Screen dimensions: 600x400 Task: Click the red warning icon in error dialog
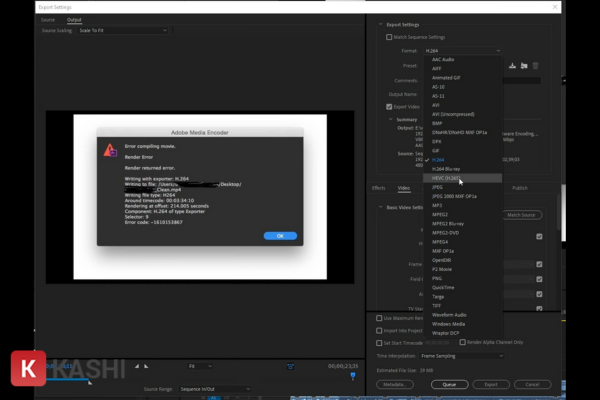109,150
